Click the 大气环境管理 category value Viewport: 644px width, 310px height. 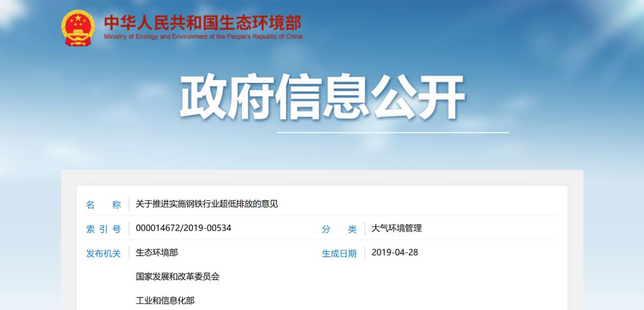pos(396,228)
